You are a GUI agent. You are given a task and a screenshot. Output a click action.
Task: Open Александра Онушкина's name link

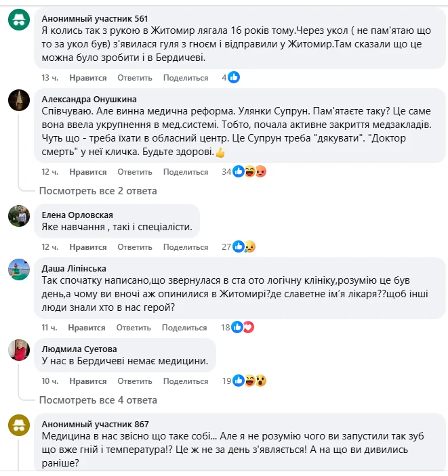click(x=89, y=99)
